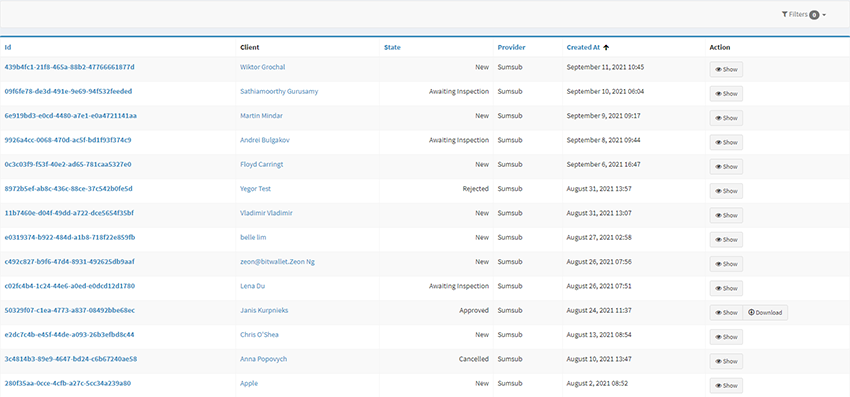Screen dimensions: 850x397
Task: Open client Andrei Bulgakov link
Action: tap(265, 140)
